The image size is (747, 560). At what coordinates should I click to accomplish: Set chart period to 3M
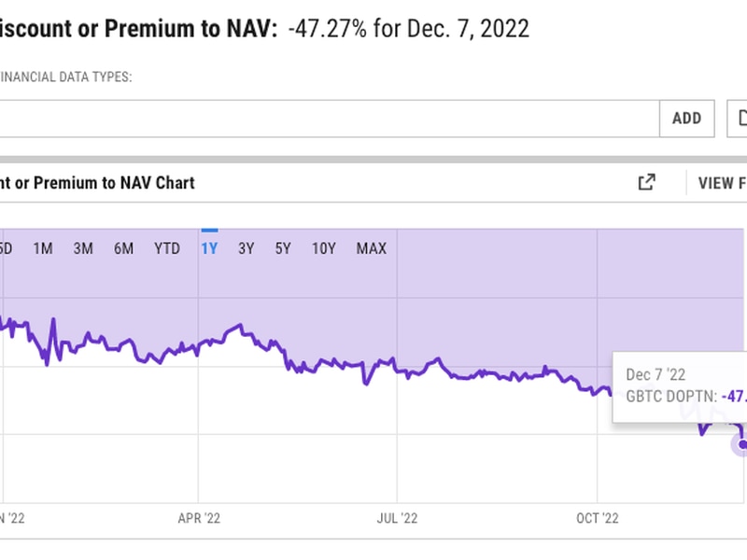point(83,248)
